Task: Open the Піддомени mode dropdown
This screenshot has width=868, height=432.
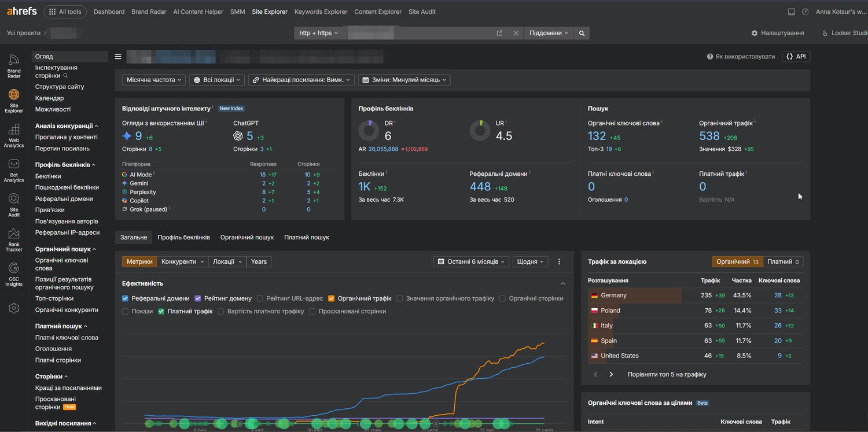Action: pos(549,33)
